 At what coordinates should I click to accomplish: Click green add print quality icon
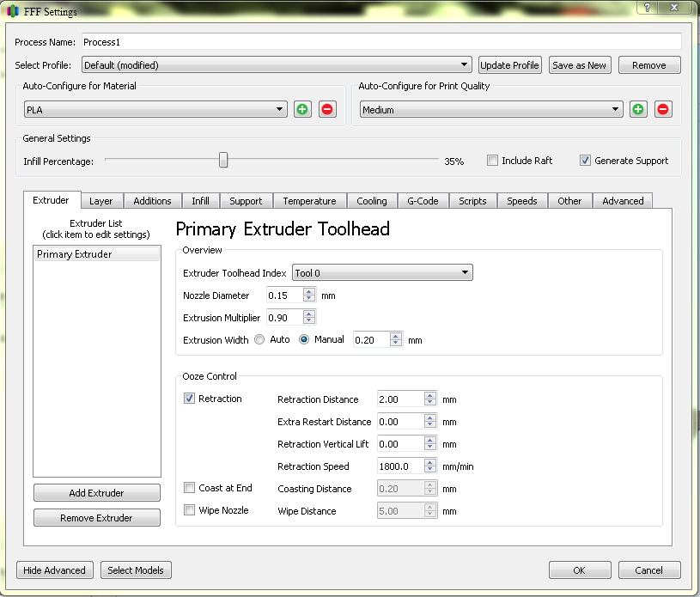pyautogui.click(x=638, y=109)
